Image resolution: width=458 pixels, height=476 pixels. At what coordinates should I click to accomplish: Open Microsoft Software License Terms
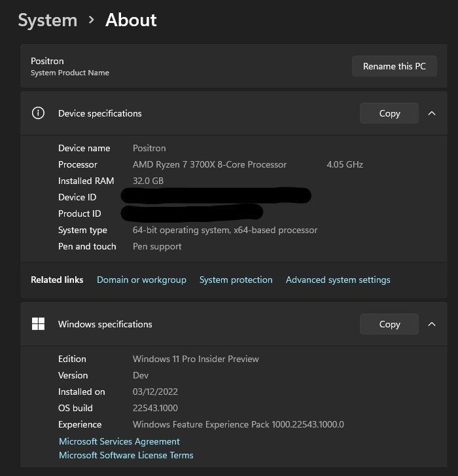pos(126,455)
